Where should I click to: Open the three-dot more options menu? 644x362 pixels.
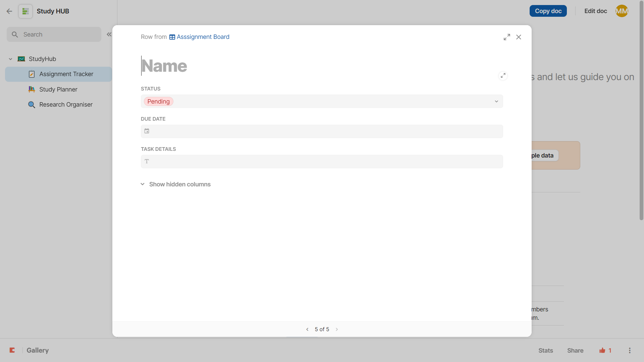pos(630,350)
